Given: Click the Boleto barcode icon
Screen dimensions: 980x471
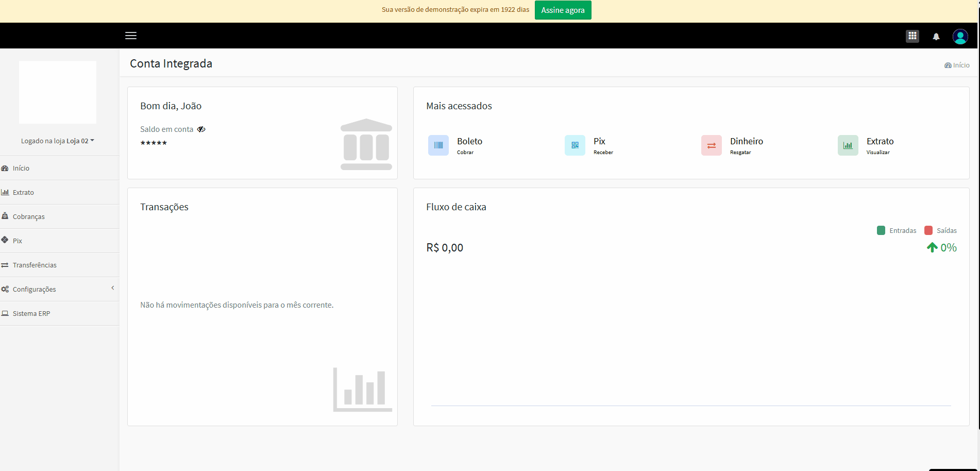Looking at the screenshot, I should (x=438, y=145).
